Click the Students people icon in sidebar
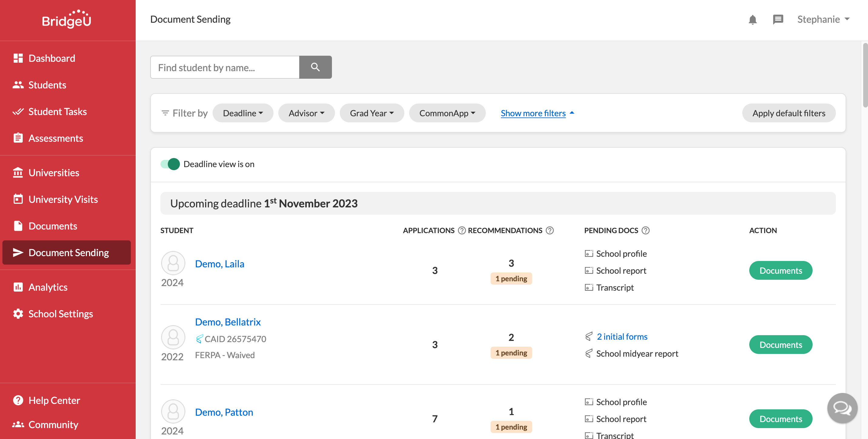Viewport: 868px width, 439px height. 18,85
